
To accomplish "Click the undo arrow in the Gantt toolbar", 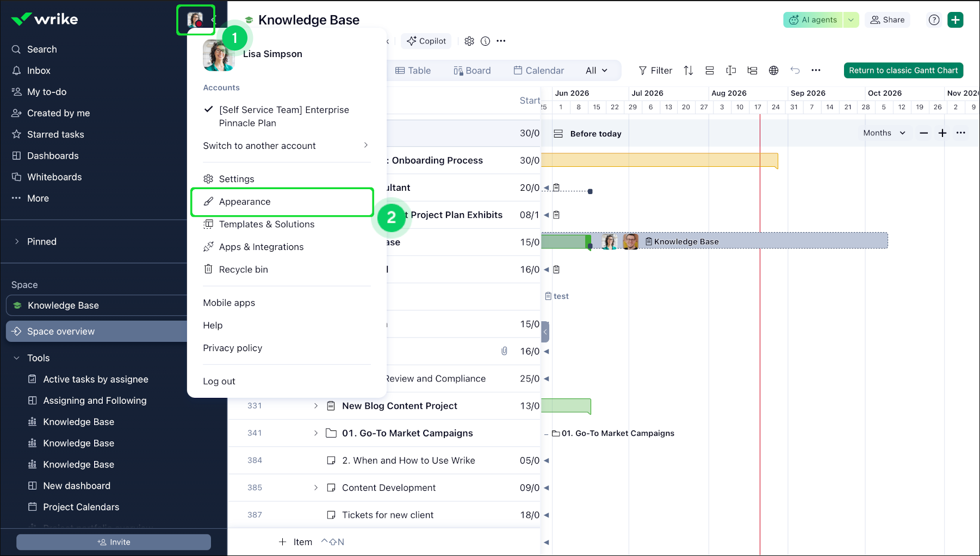I will 795,71.
